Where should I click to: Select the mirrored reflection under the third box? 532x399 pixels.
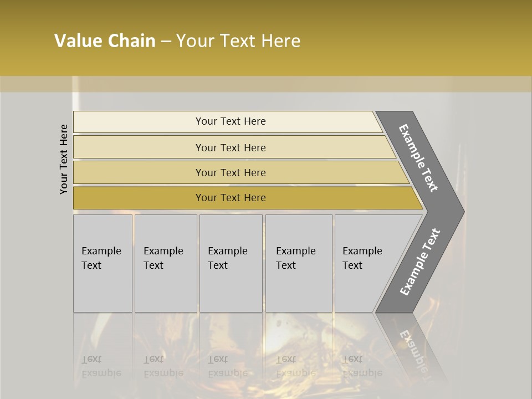point(227,366)
